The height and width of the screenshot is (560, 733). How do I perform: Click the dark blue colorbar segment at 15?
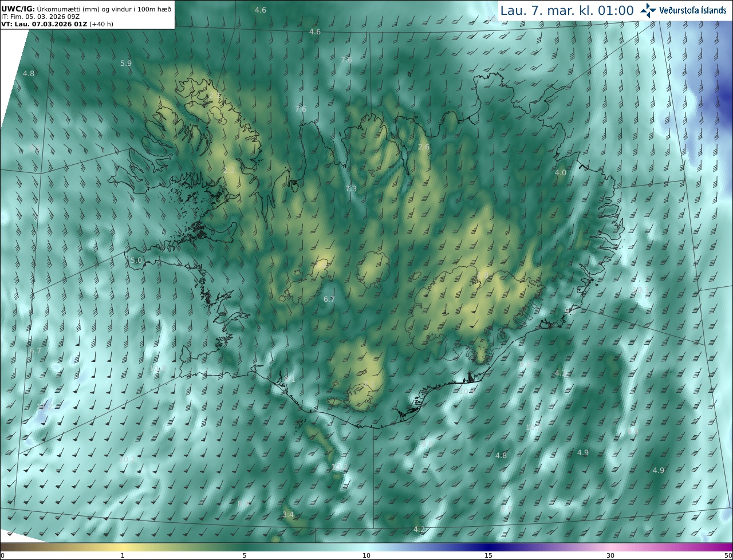click(488, 547)
